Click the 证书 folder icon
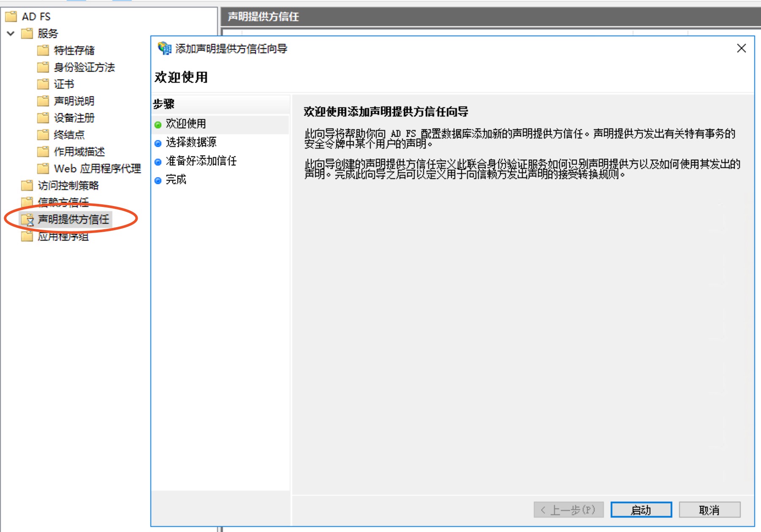761x532 pixels. point(43,84)
